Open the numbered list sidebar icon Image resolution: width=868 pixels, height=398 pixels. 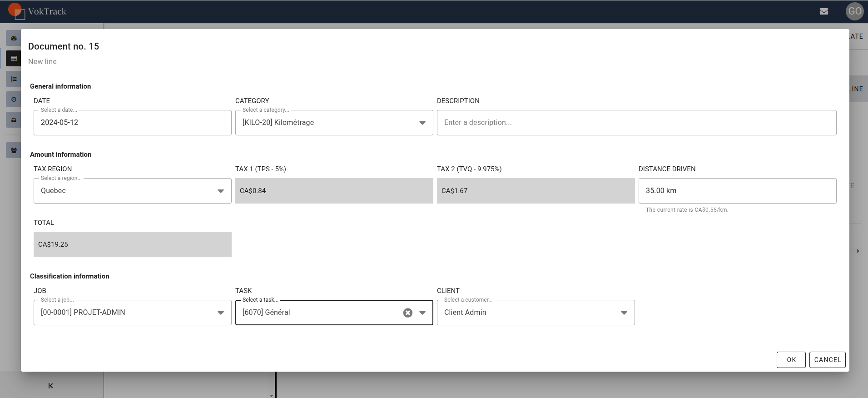point(14,79)
